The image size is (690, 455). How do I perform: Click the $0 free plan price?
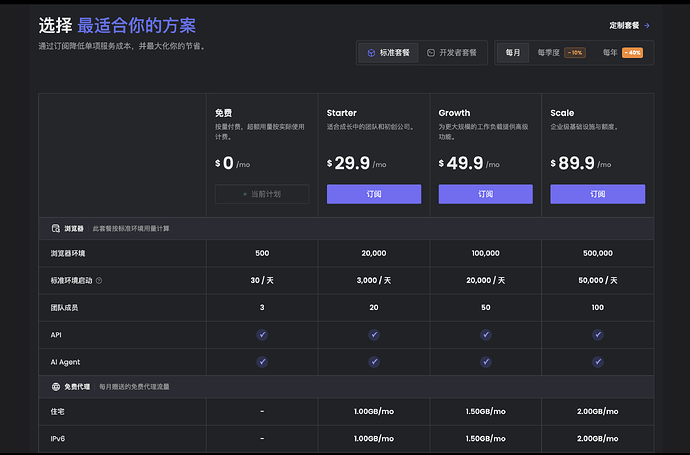click(232, 163)
